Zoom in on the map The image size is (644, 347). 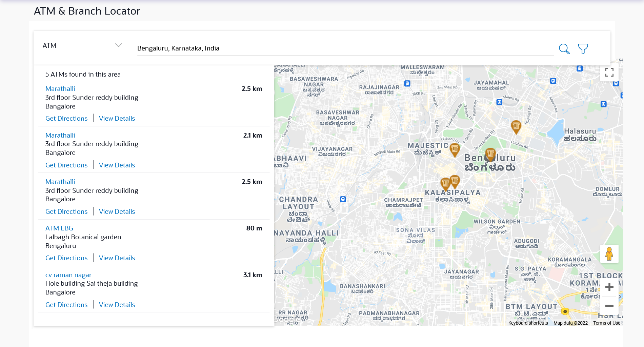click(609, 287)
